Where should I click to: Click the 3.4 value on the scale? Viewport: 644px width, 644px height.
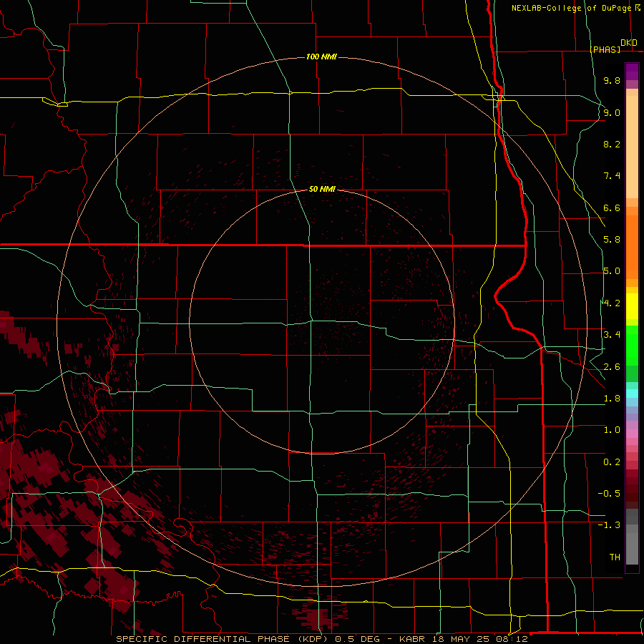[x=612, y=335]
